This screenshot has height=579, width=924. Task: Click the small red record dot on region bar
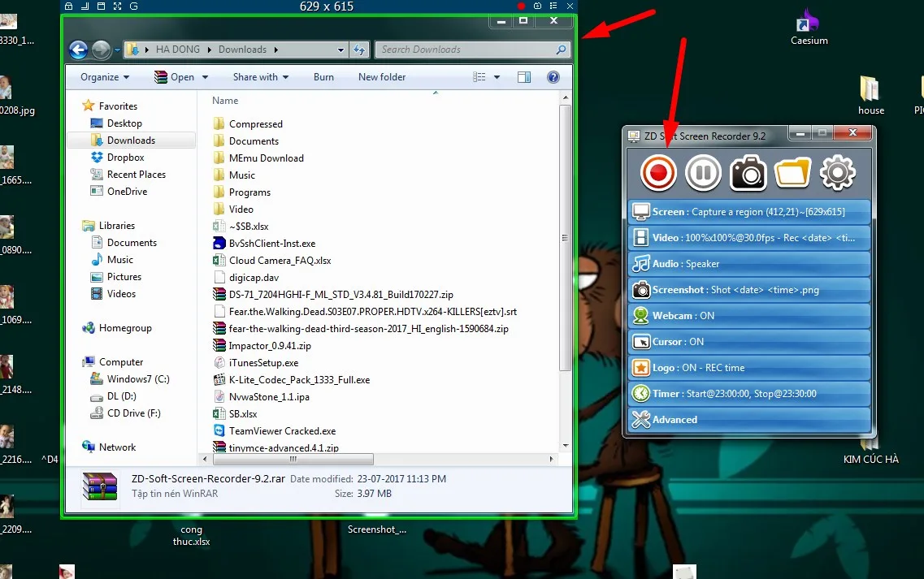(x=521, y=6)
